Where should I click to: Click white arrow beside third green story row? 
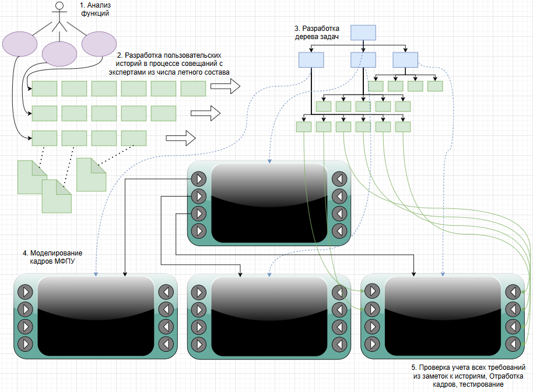(181, 138)
